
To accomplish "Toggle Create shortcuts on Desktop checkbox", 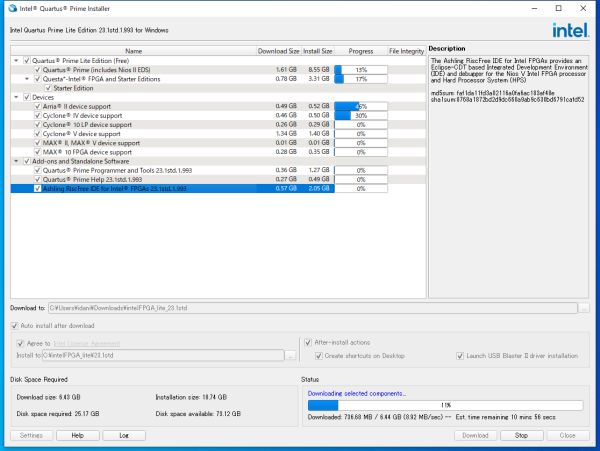I will pos(318,356).
